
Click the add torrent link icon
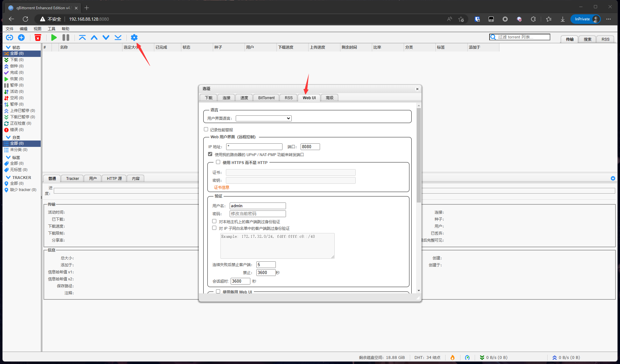point(10,38)
